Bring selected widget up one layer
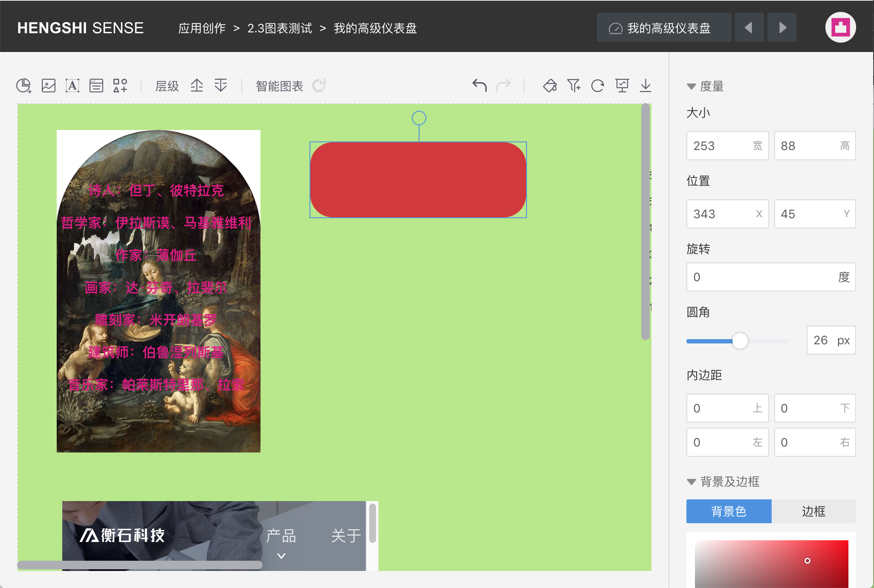The width and height of the screenshot is (874, 588). click(197, 86)
